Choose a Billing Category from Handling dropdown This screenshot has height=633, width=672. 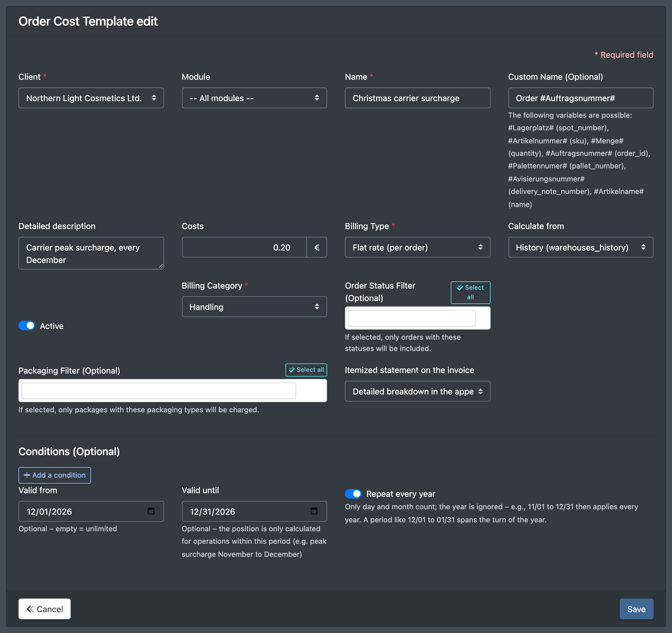pos(254,307)
